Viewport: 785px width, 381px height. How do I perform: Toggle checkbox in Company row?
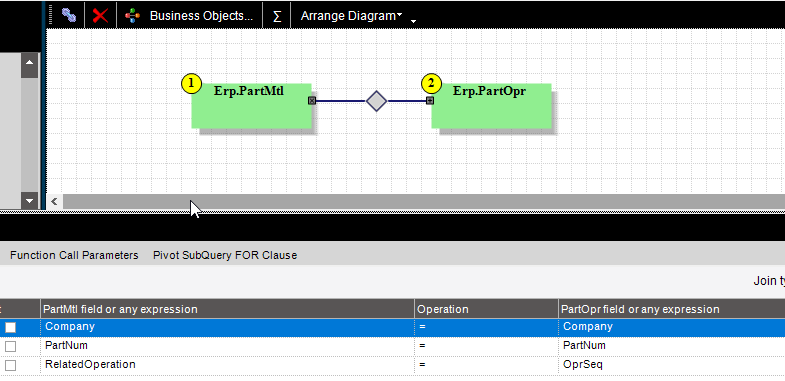[11, 327]
